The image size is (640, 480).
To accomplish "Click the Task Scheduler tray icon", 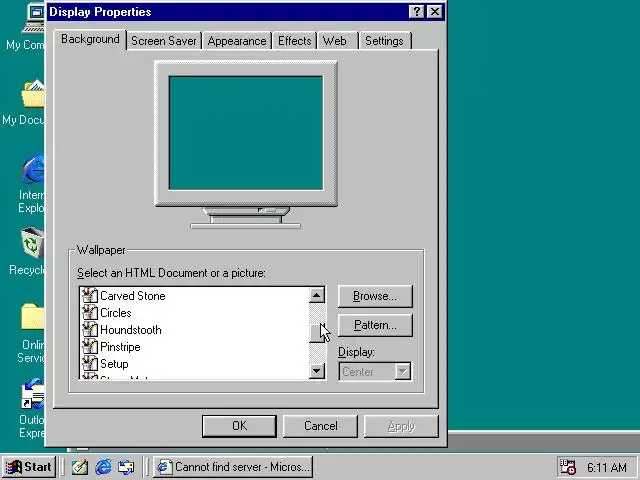I will (568, 467).
